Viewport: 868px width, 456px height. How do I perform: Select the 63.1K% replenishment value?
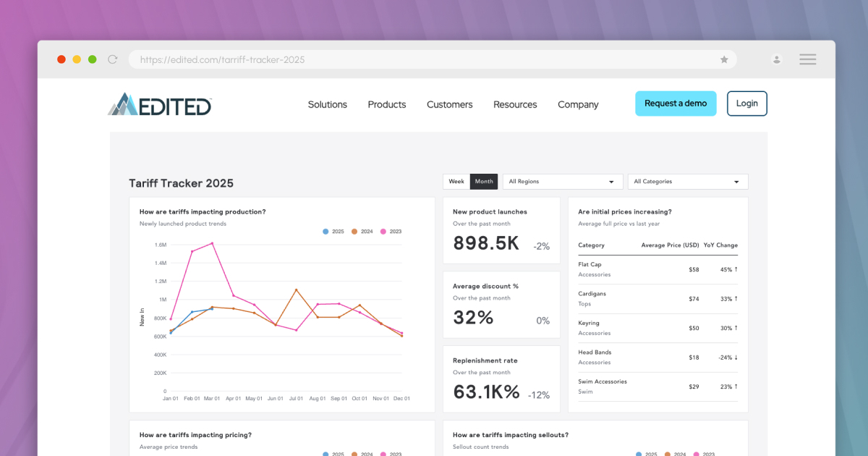(486, 392)
